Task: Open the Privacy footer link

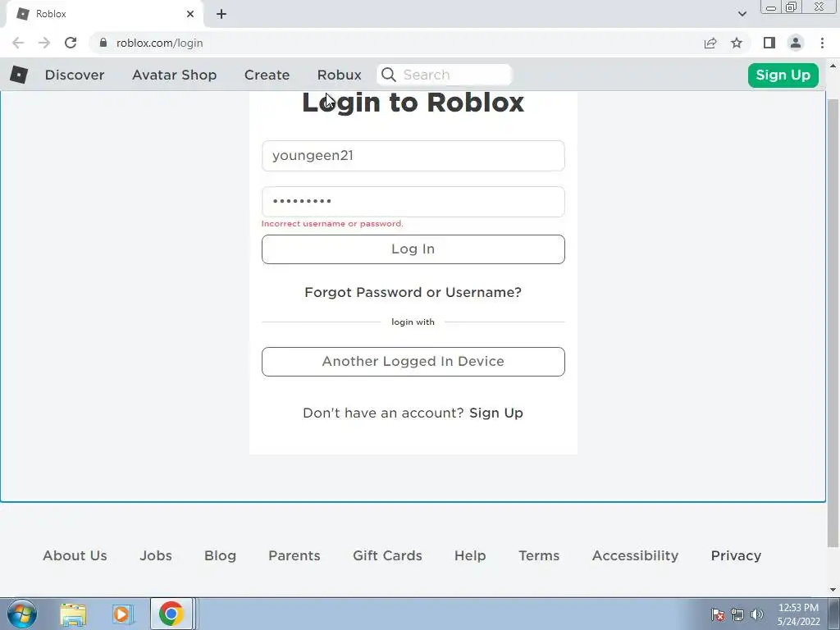Action: pos(736,555)
